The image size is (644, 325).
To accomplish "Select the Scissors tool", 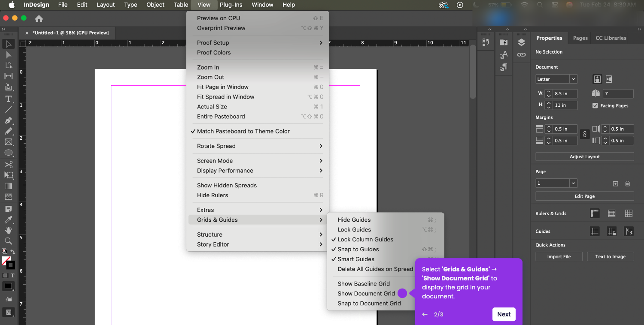I will [x=8, y=164].
